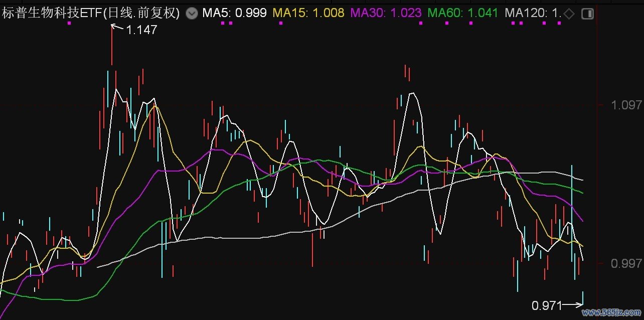The image size is (644, 320).
Task: Click the MA5: 0.999 indicator label
Action: tap(234, 14)
